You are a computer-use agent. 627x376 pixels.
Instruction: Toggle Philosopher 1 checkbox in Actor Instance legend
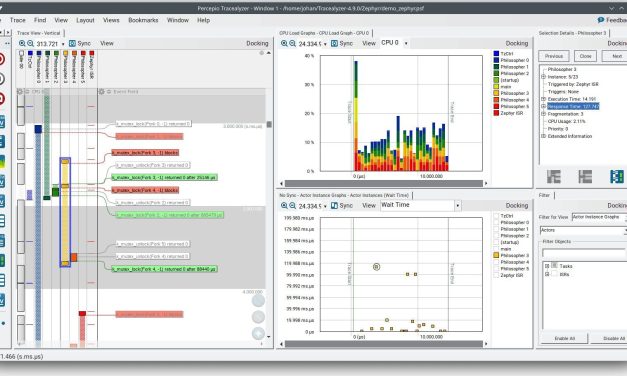pyautogui.click(x=496, y=229)
